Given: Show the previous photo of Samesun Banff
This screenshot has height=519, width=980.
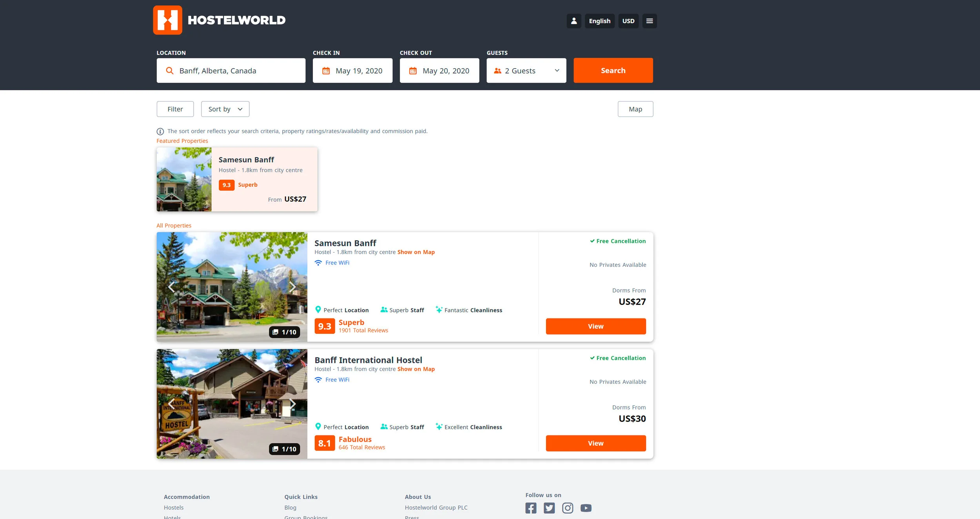Looking at the screenshot, I should click(171, 287).
